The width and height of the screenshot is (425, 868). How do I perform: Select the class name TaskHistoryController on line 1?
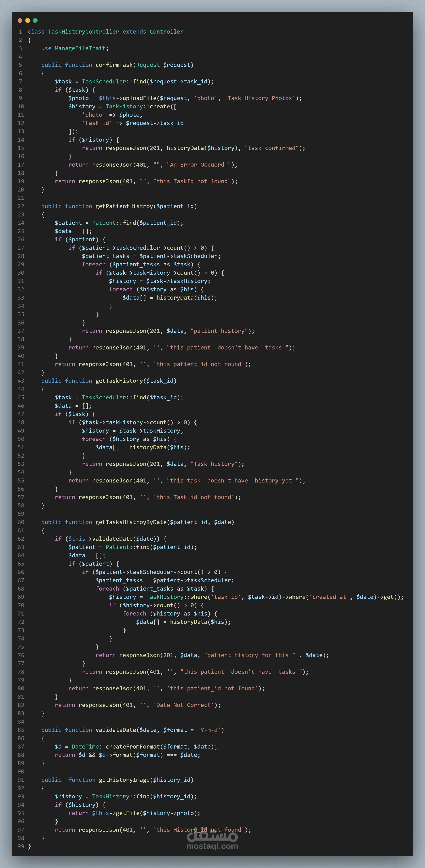(84, 32)
